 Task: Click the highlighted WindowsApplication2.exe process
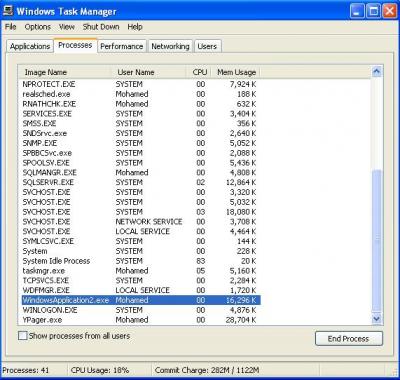click(x=141, y=300)
